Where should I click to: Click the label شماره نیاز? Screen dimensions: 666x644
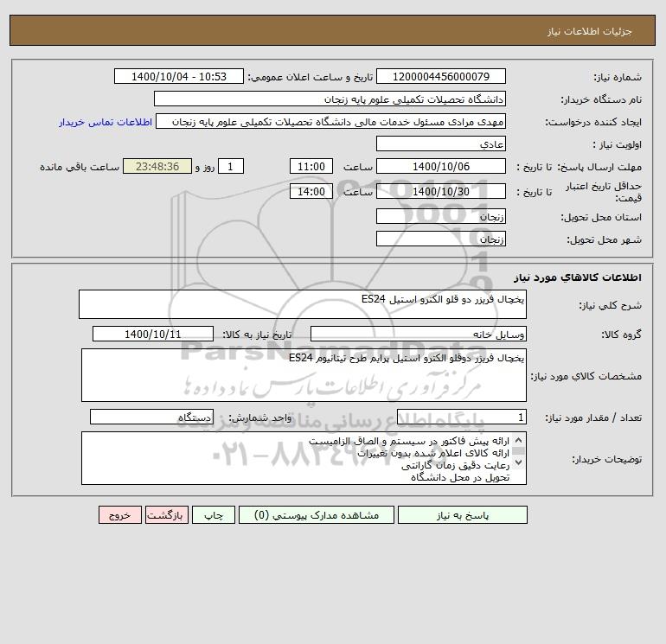point(618,77)
